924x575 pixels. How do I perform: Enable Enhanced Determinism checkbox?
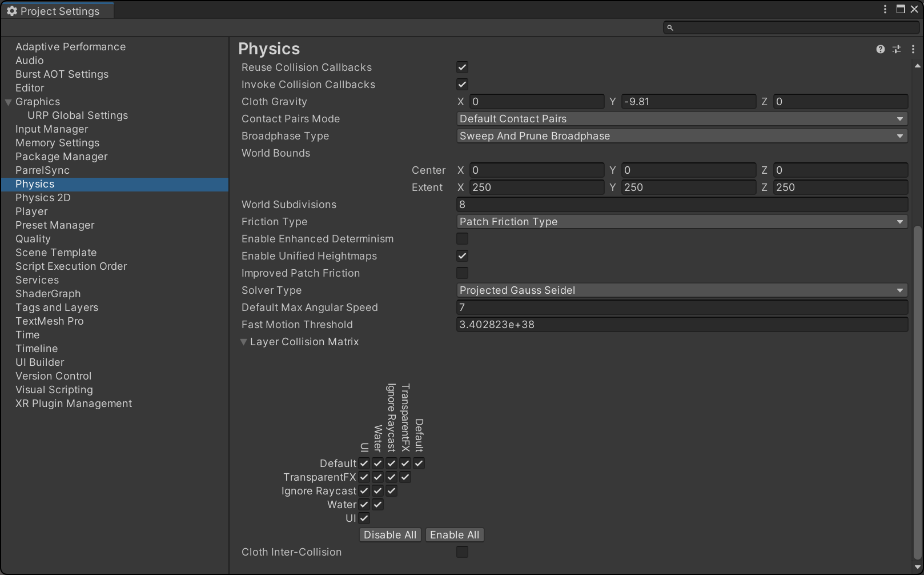pyautogui.click(x=463, y=239)
